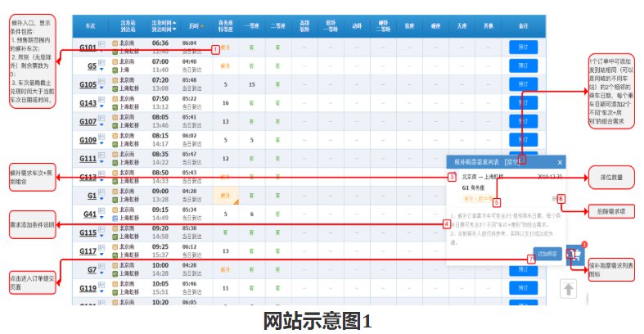Expand stop details arrow under G41
The width and height of the screenshot is (644, 334).
coord(101,217)
